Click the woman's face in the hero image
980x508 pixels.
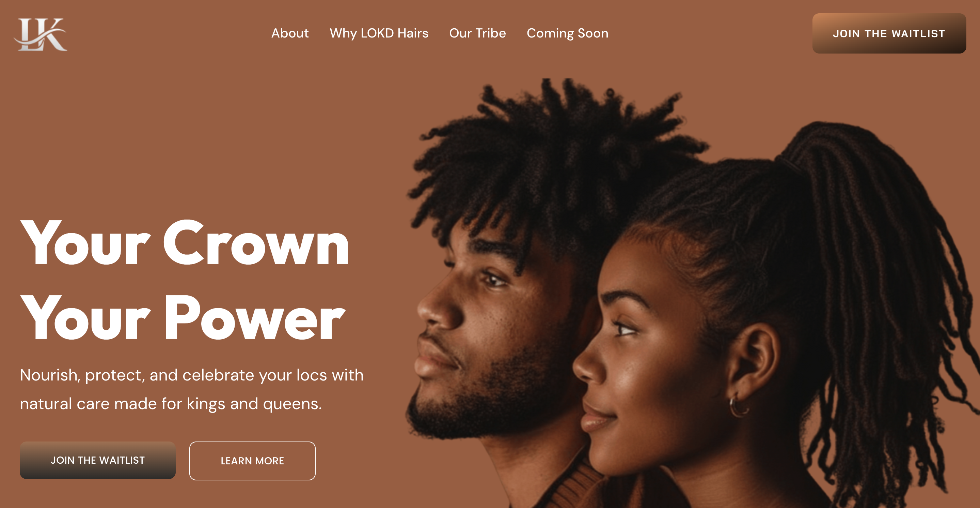coord(647,350)
